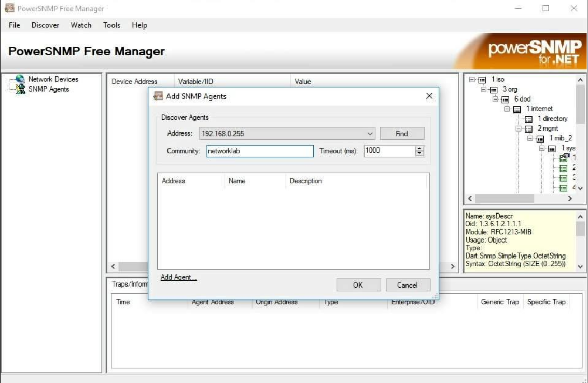Viewport: 588px width, 383px height.
Task: Select the 1 directory tree item
Action: click(552, 119)
